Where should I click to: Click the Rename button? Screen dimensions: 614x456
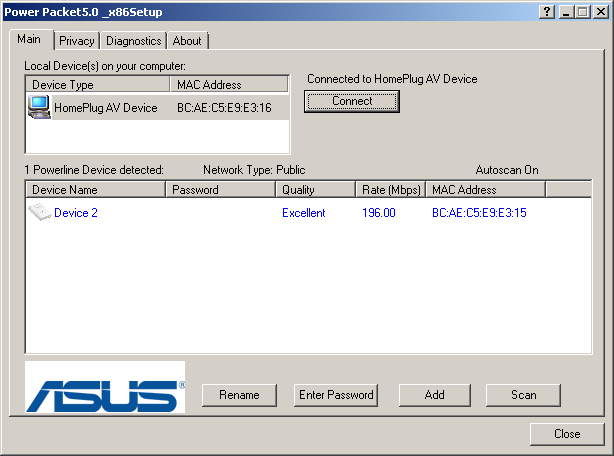tap(239, 395)
